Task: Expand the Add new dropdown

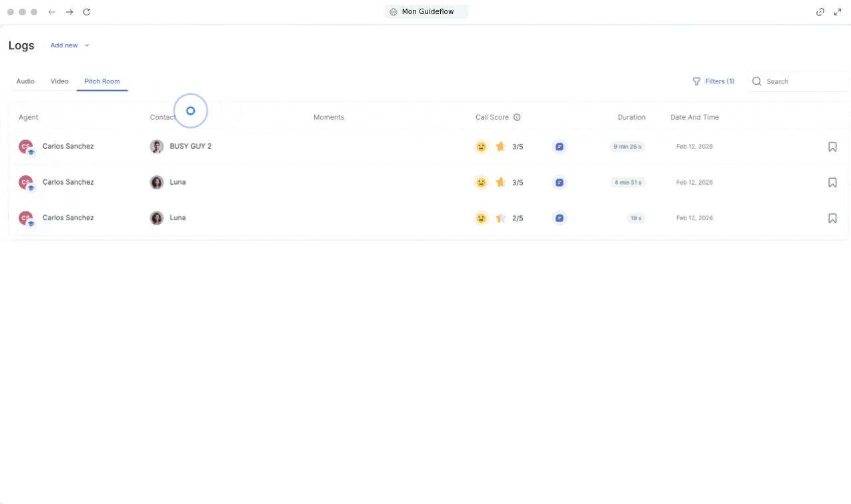Action: tap(70, 45)
